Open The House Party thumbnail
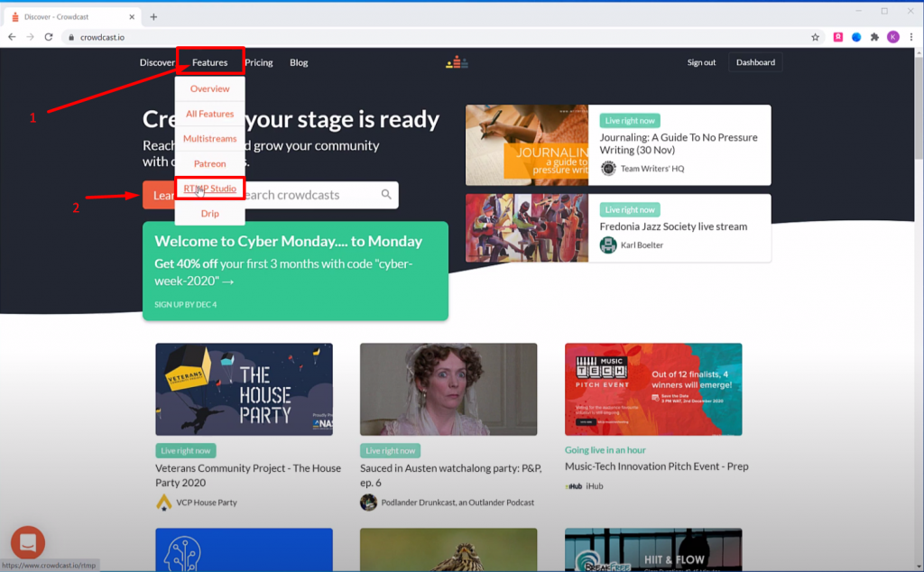 click(x=244, y=390)
